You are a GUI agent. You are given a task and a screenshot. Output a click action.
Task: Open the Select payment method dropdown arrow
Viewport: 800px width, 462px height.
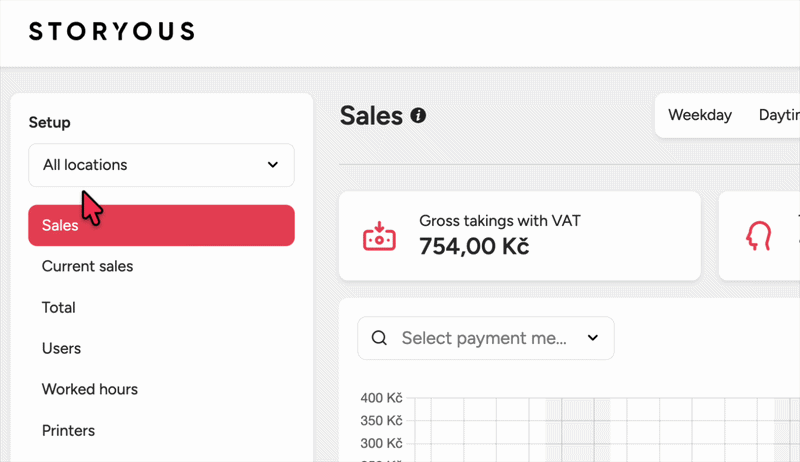592,338
